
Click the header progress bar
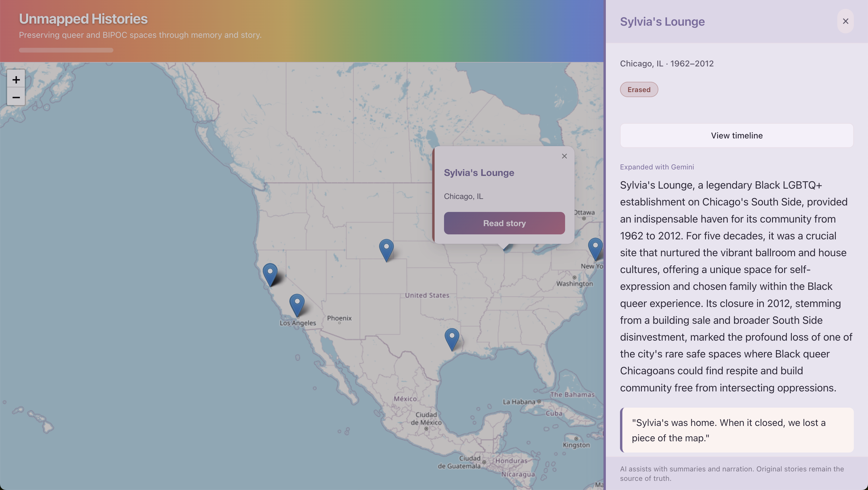pyautogui.click(x=66, y=50)
